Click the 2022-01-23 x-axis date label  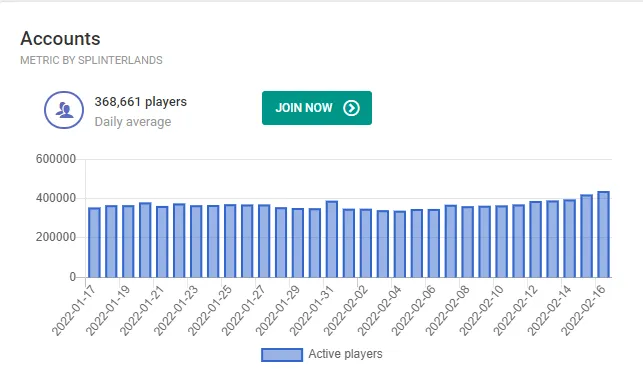click(176, 310)
